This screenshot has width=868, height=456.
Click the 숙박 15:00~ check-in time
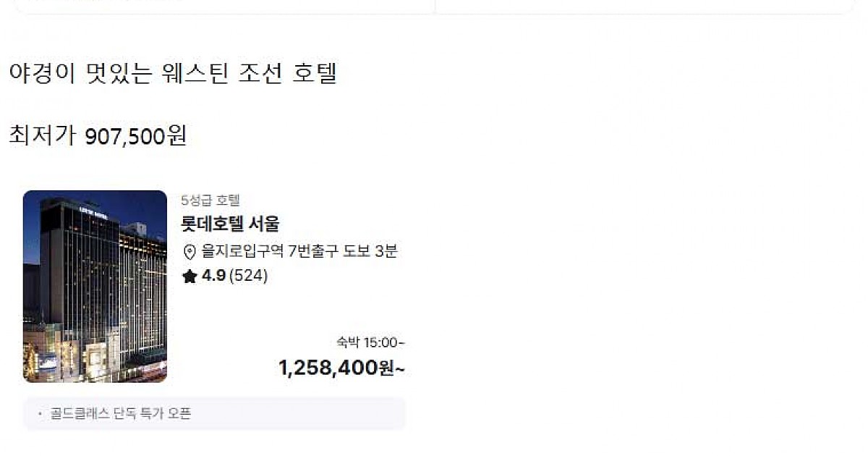click(x=370, y=342)
